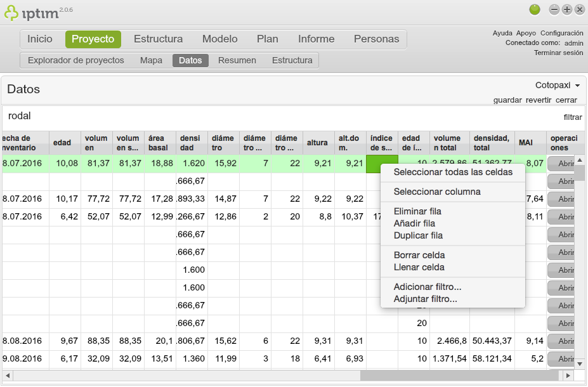Switch to the Resumen tab
The height and width of the screenshot is (387, 588).
tap(237, 60)
